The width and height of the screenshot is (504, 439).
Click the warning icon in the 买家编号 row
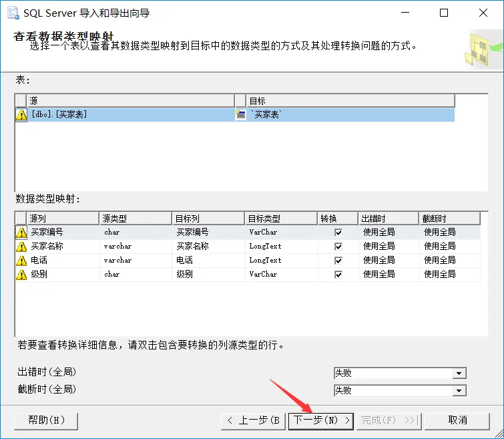pyautogui.click(x=21, y=233)
